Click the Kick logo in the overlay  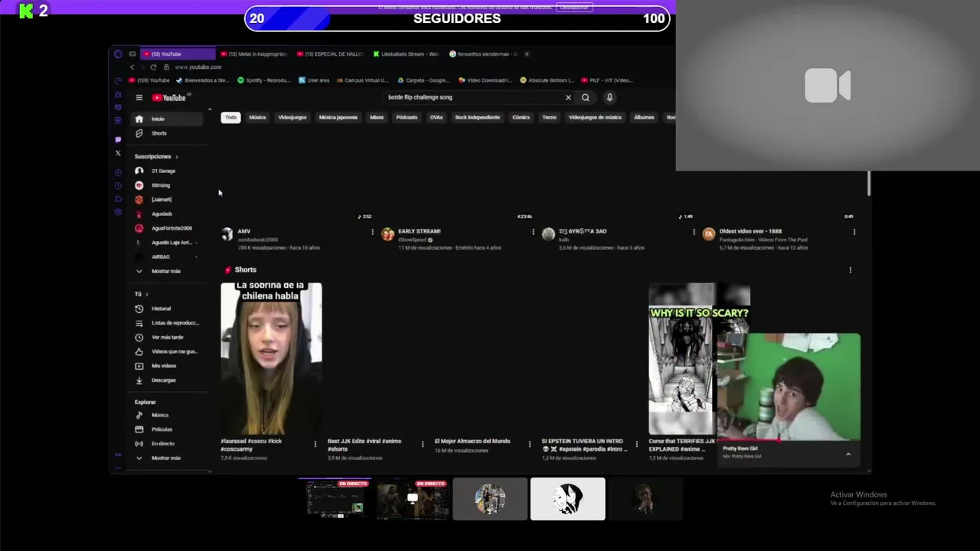click(27, 11)
